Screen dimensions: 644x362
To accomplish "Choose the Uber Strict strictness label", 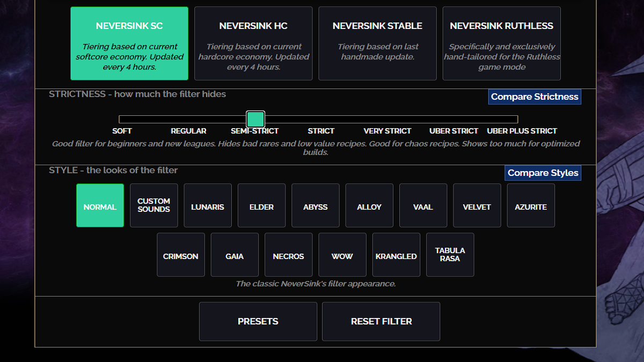I will coord(453,131).
